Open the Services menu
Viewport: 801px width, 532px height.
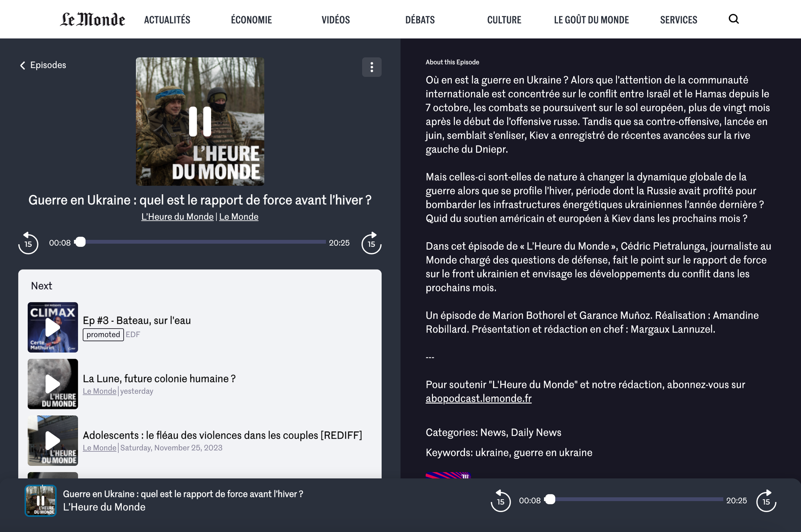[678, 20]
